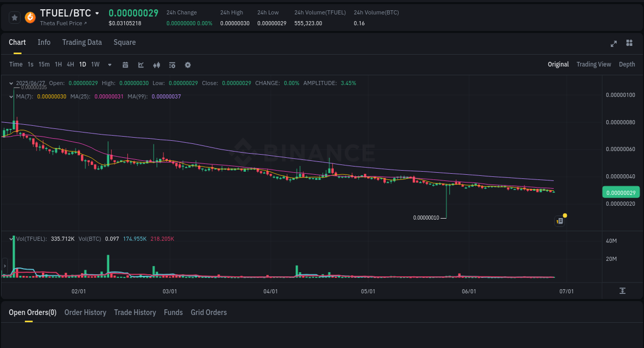
Task: Select the 1W timeframe
Action: coord(95,64)
